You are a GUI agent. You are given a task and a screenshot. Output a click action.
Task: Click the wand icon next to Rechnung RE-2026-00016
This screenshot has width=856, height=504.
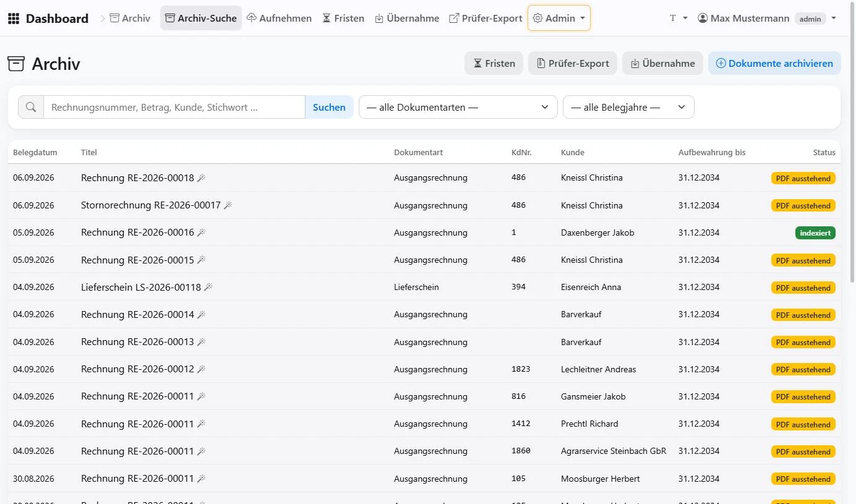[201, 233]
